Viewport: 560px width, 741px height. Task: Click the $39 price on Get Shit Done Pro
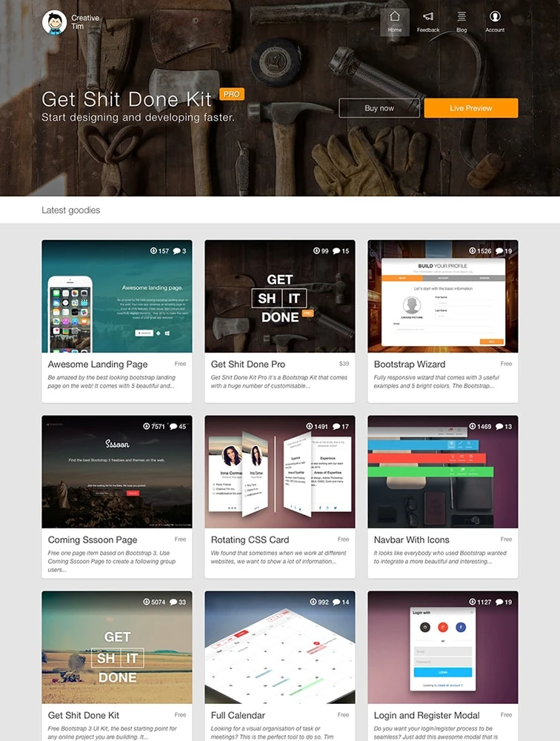click(344, 364)
